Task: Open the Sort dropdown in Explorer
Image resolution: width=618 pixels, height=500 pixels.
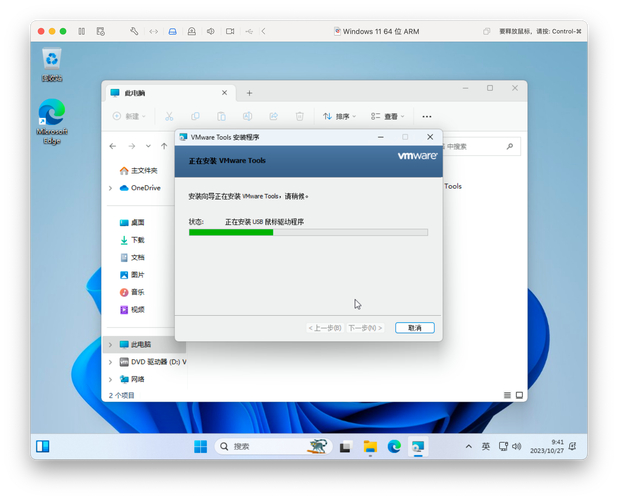Action: (339, 116)
